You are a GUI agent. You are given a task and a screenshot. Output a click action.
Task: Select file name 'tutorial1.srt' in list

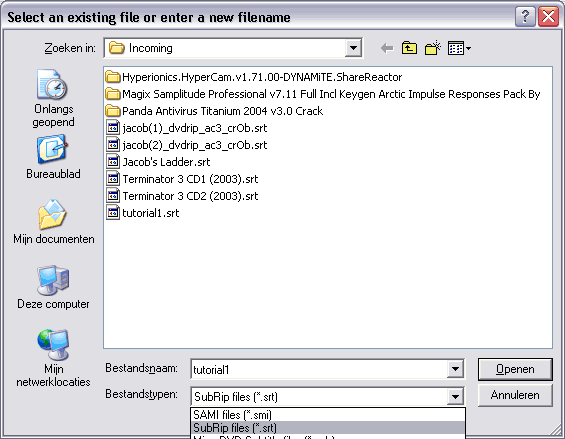(x=151, y=213)
